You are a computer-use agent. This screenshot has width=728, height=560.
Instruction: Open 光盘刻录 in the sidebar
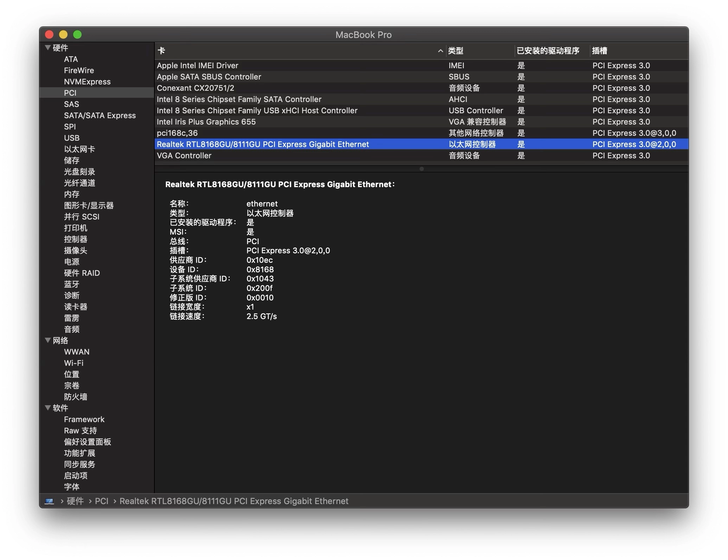point(97,172)
